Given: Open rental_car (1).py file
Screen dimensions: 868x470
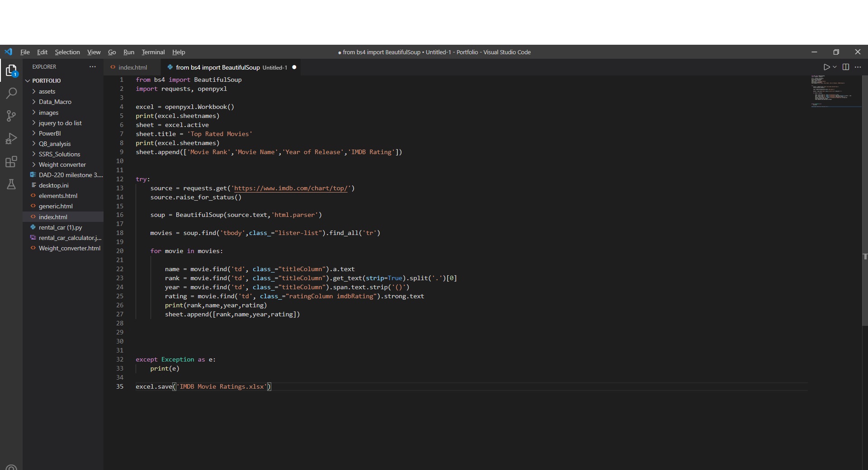Looking at the screenshot, I should [63, 227].
